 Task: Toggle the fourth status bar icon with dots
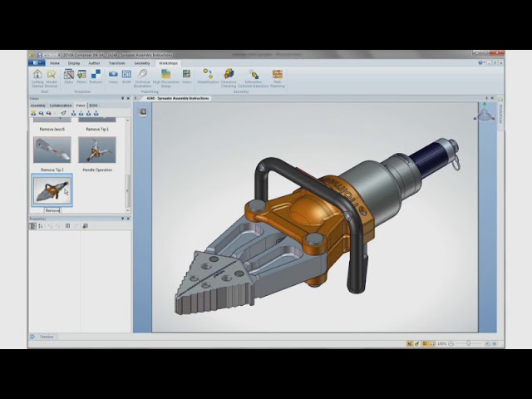[x=432, y=343]
